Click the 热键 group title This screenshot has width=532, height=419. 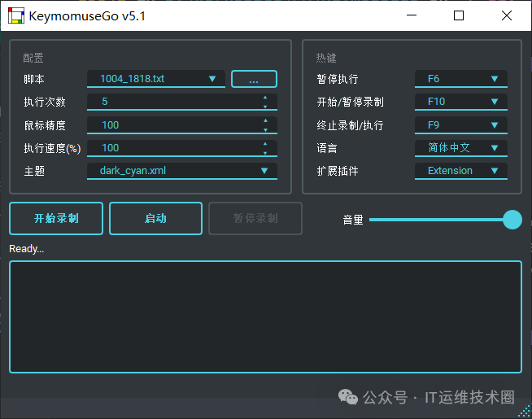(326, 58)
